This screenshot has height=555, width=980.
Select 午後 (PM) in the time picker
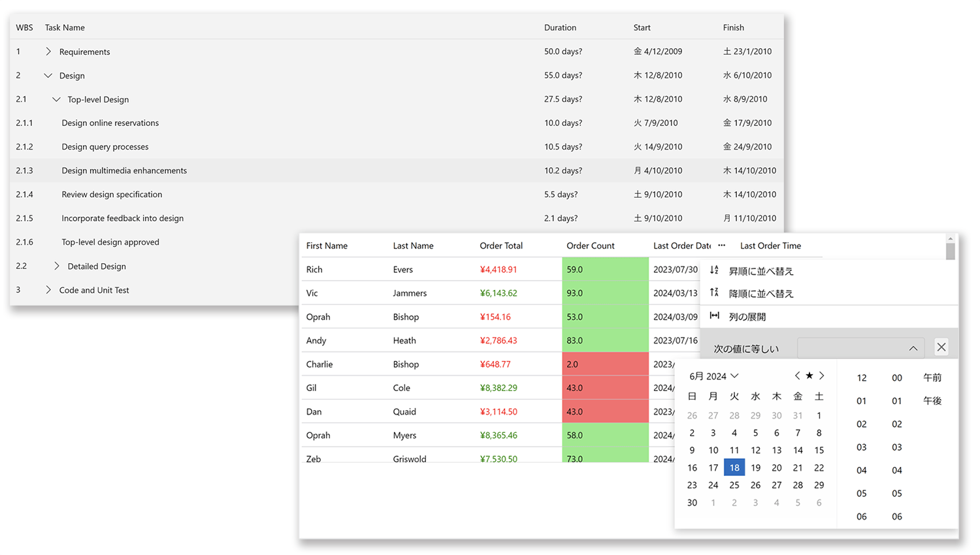coord(932,401)
